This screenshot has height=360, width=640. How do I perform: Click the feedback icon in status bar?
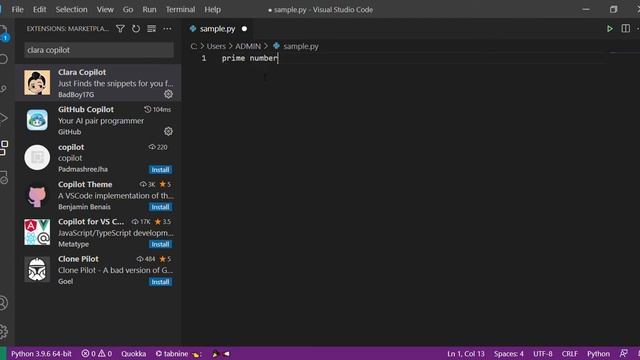point(623,353)
